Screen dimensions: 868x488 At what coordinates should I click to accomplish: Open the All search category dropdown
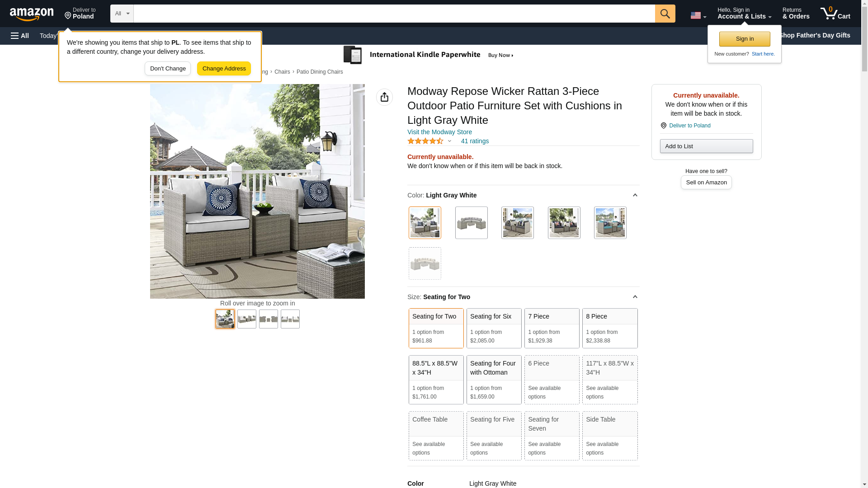point(122,14)
